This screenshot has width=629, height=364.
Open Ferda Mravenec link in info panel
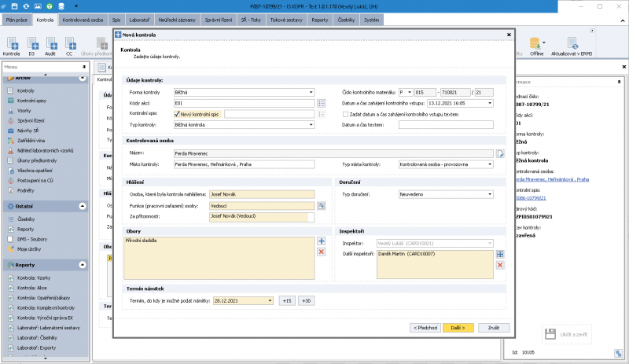552,179
